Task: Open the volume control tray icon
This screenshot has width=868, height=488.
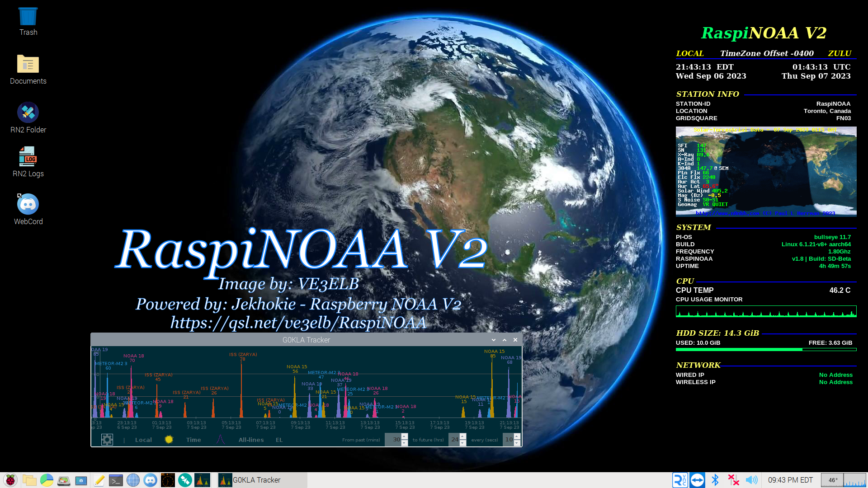Action: click(x=751, y=480)
